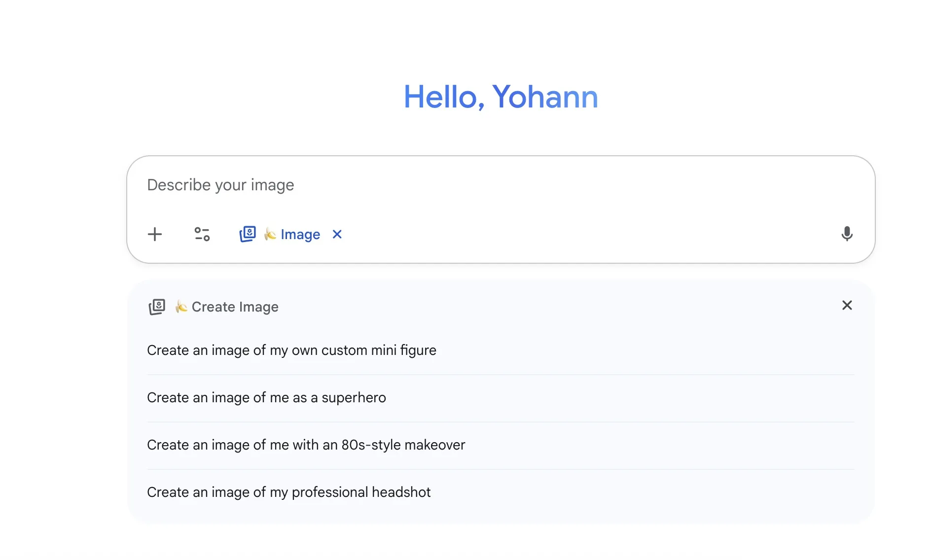The width and height of the screenshot is (932, 560).
Task: Focus the "Describe your image" prompt field
Action: click(444, 185)
